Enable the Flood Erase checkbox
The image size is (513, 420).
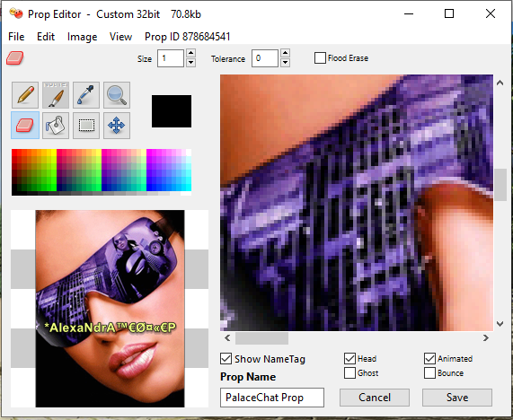pos(320,58)
